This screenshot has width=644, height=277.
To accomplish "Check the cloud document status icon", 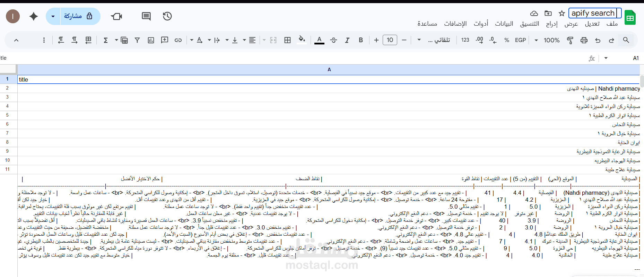I will (x=534, y=13).
